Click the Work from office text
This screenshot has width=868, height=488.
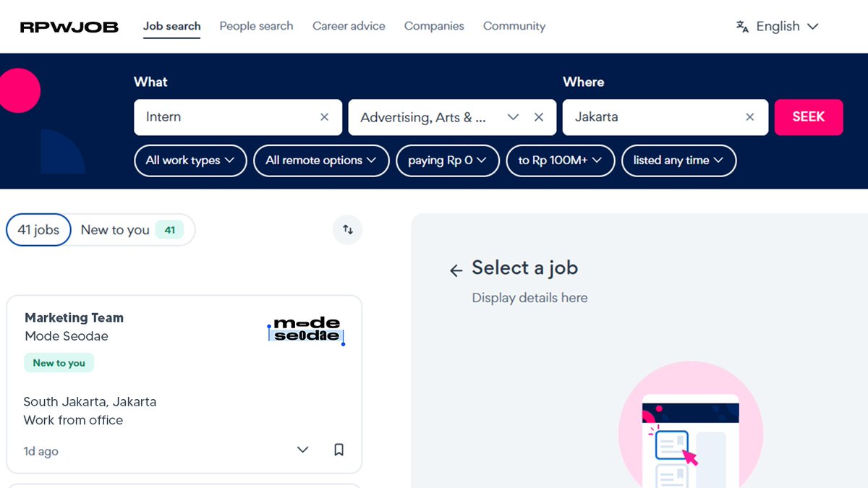click(x=73, y=420)
